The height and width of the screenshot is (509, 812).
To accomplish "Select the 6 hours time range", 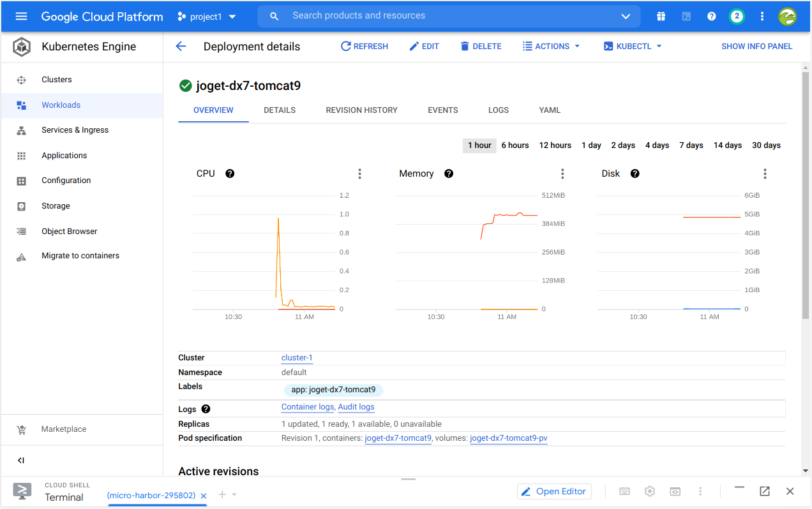I will pos(515,145).
